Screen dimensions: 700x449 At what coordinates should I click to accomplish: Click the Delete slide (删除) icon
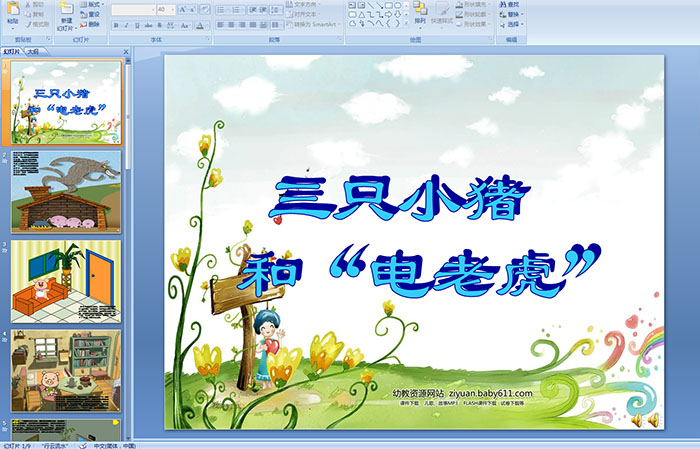pyautogui.click(x=91, y=23)
